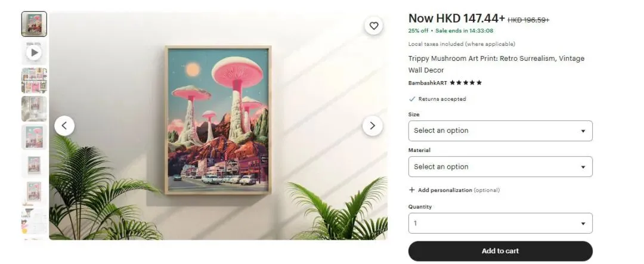
Task: Click the main framed mushroom artwork image
Action: (x=218, y=120)
